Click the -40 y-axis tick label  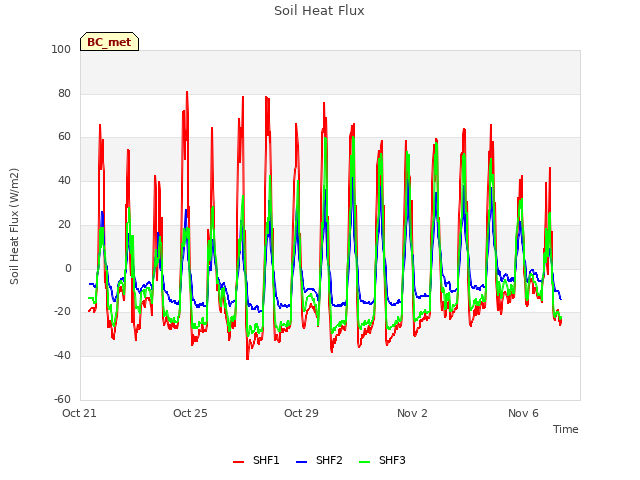pos(62,356)
